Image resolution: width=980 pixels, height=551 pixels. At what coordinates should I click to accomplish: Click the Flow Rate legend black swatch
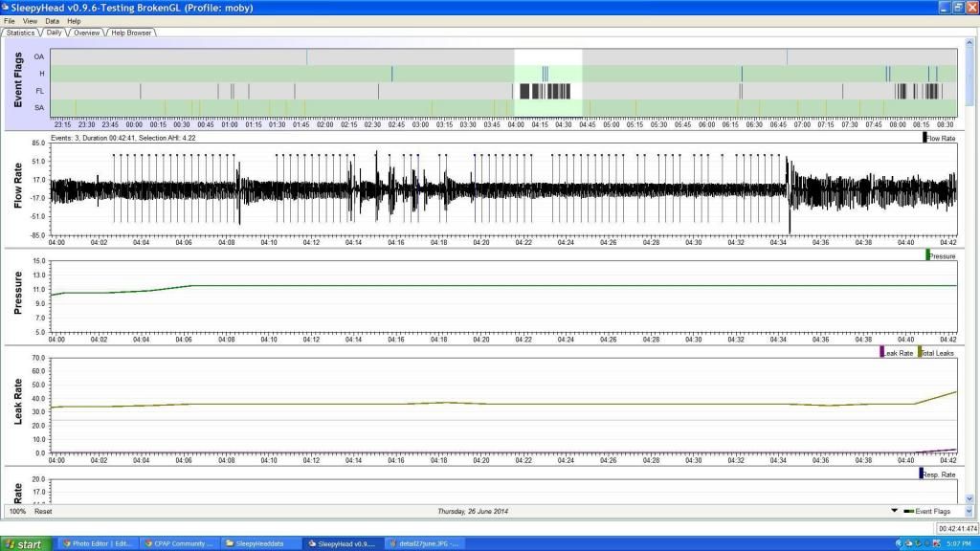point(924,138)
